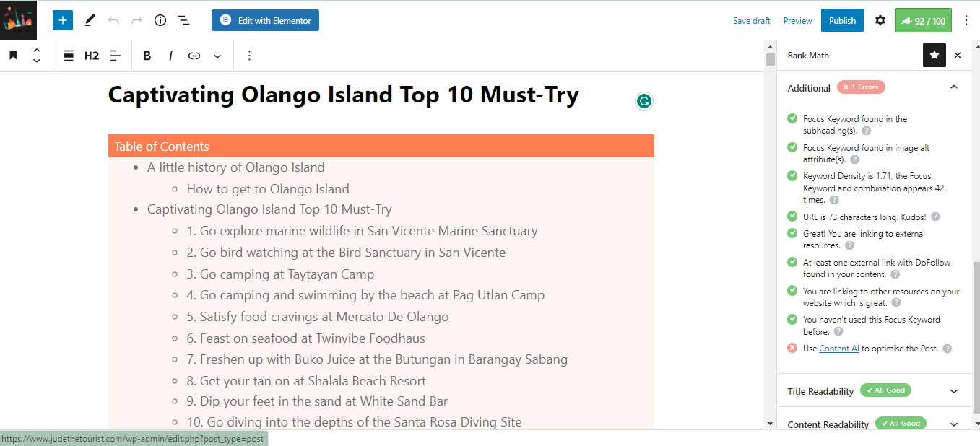Image resolution: width=980 pixels, height=446 pixels.
Task: Click the undo arrow icon
Action: [113, 20]
